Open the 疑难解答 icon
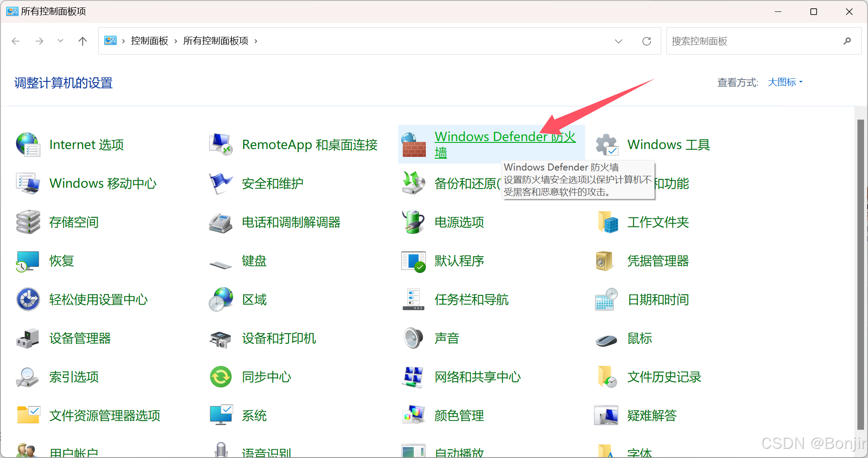868x458 pixels. point(607,415)
